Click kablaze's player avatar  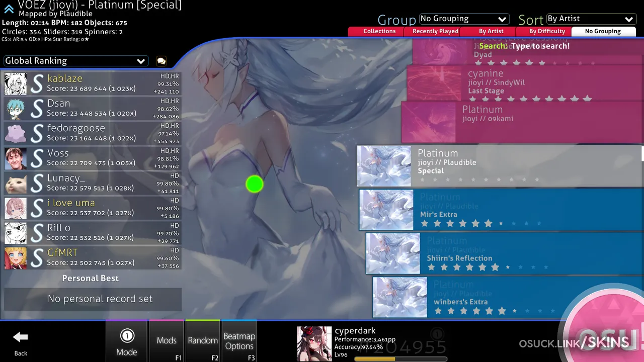pyautogui.click(x=16, y=84)
